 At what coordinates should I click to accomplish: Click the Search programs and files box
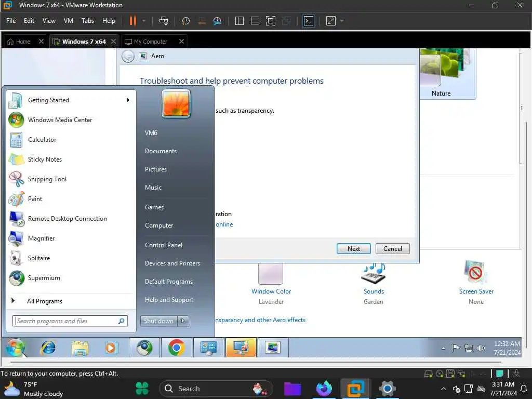coord(70,321)
